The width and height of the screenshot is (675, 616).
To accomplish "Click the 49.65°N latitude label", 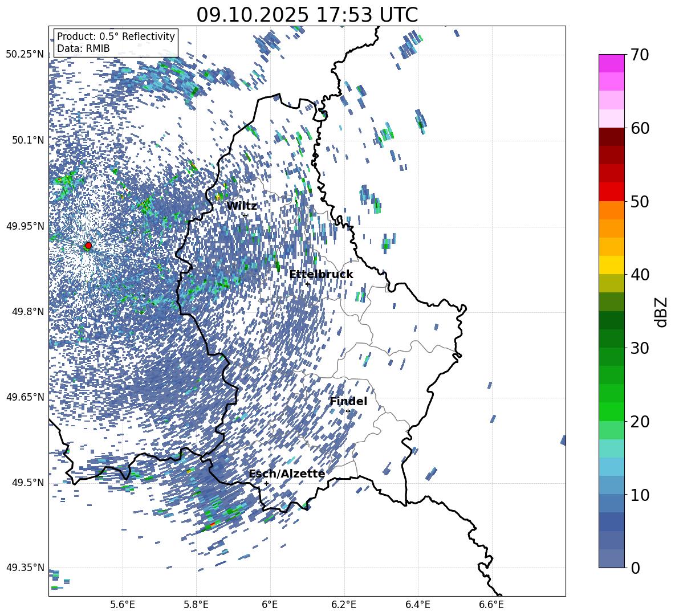I will (25, 397).
